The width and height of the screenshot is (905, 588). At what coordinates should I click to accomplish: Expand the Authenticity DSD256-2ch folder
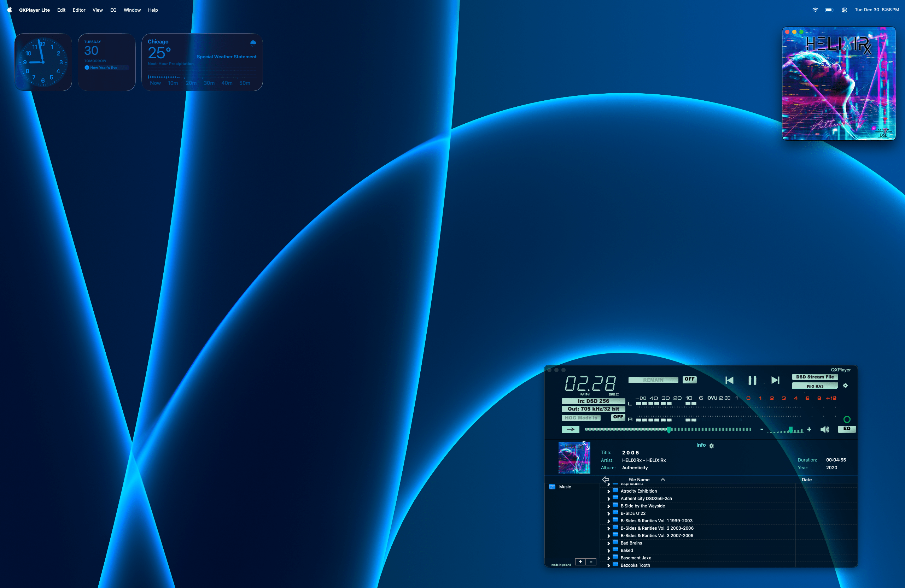(x=608, y=499)
